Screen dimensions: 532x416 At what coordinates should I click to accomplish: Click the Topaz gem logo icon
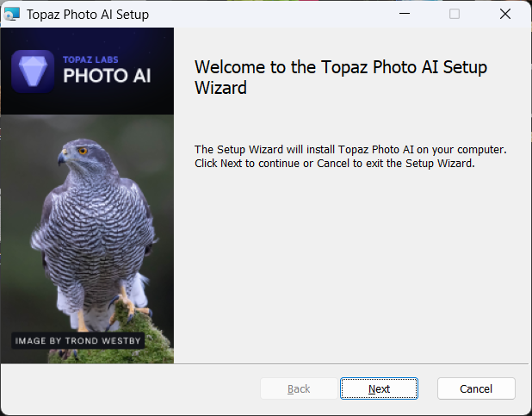point(34,71)
